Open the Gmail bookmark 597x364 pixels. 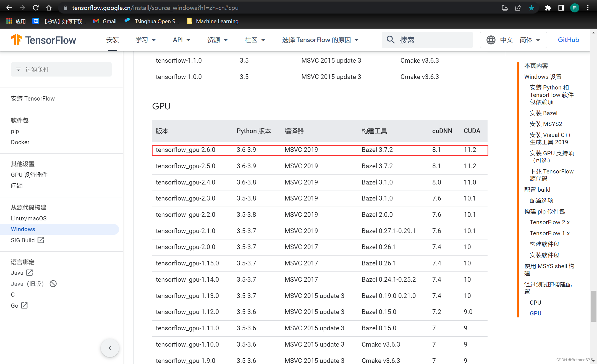pyautogui.click(x=105, y=21)
